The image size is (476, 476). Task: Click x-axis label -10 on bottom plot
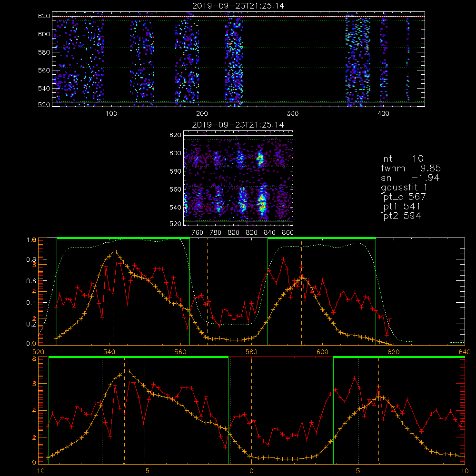38,471
